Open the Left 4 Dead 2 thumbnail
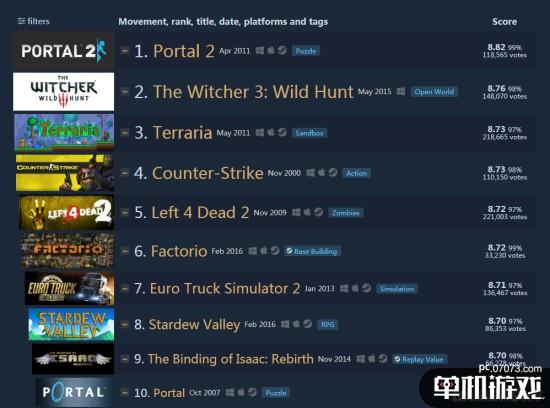The image size is (550, 408). [x=66, y=212]
